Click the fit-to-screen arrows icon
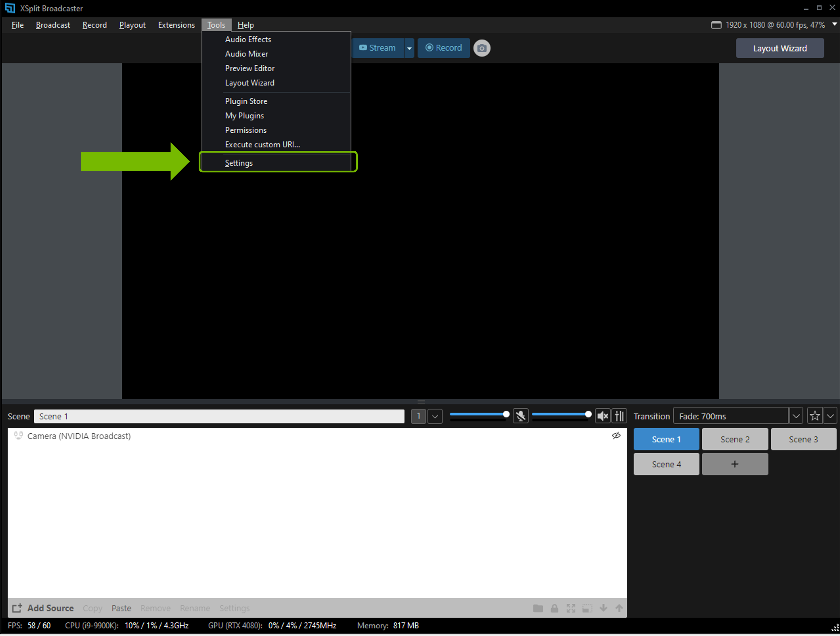This screenshot has width=840, height=636. pyautogui.click(x=570, y=608)
